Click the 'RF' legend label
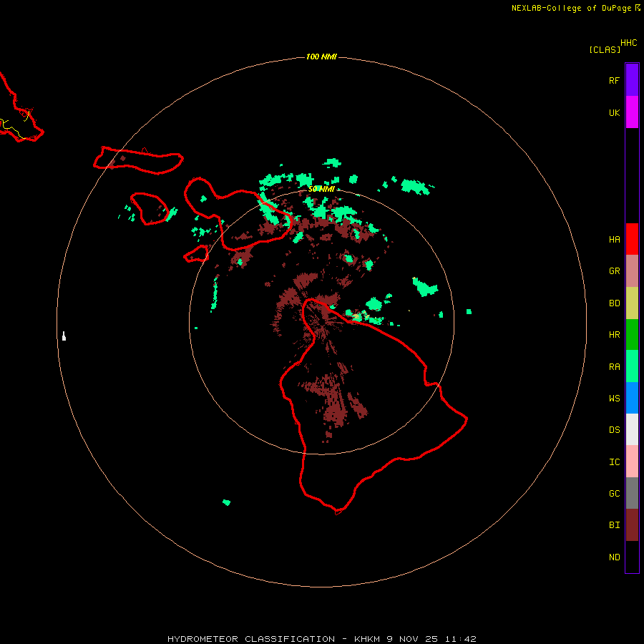Screen dimensions: 644x644 (x=614, y=80)
